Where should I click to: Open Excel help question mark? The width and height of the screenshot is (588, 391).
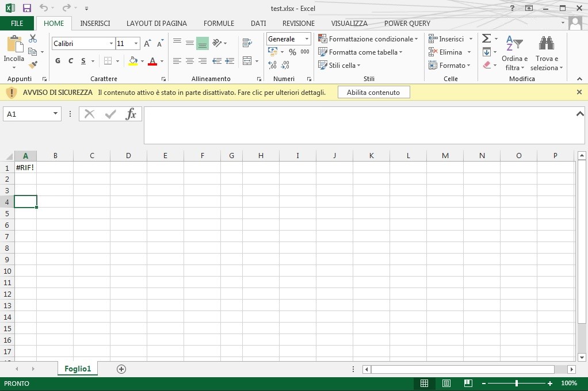512,8
